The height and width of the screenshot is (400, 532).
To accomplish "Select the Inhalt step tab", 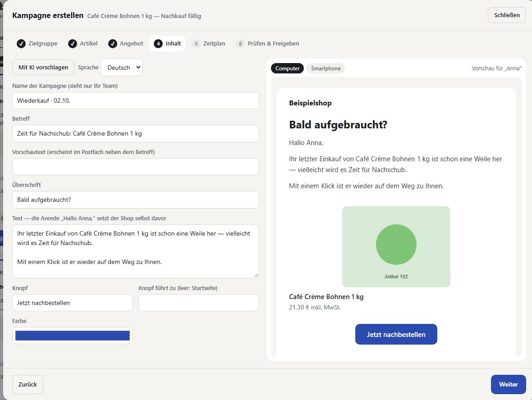I will click(167, 43).
